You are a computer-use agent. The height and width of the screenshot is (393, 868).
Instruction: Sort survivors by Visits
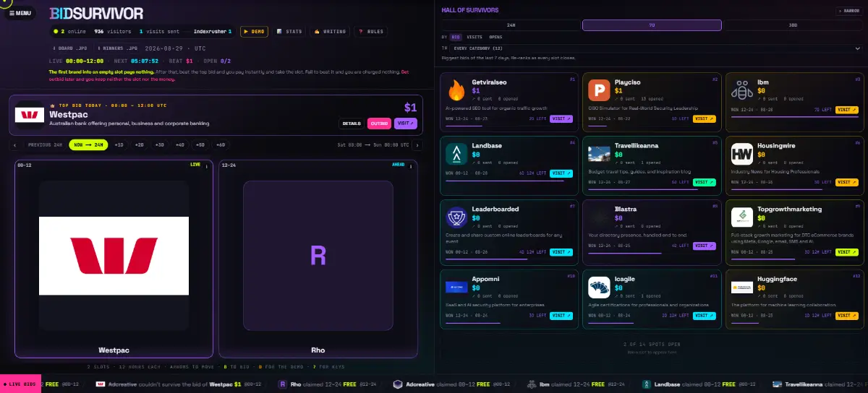475,36
